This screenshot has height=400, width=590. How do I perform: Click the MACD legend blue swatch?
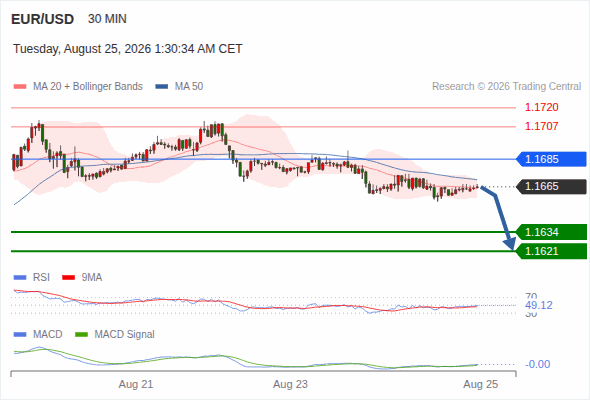20,335
